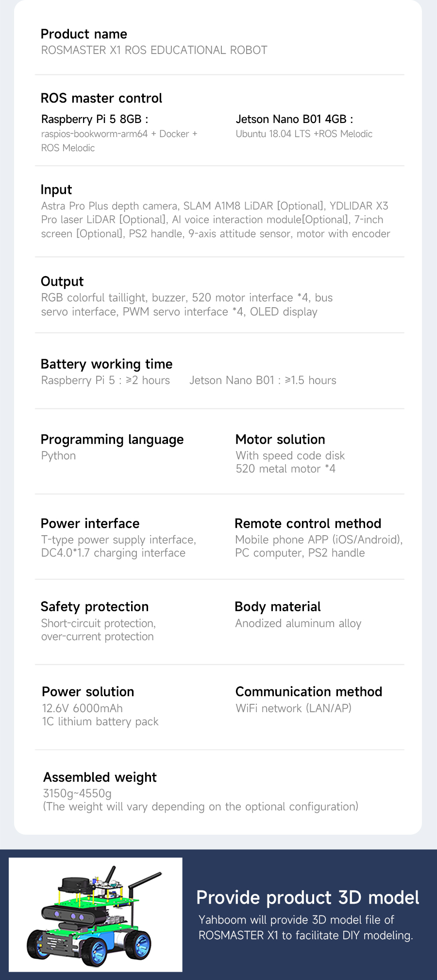Click the "Power solution" heading
Viewport: 437px width, 980px height.
(88, 692)
